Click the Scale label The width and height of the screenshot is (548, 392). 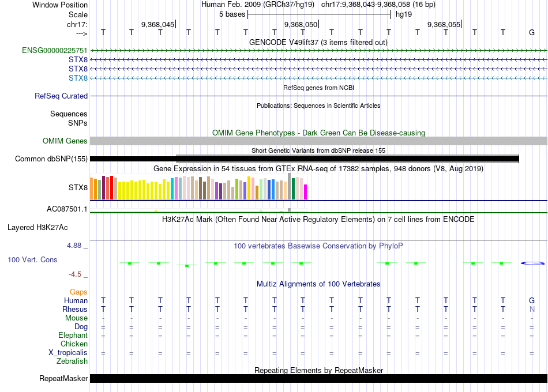[x=78, y=15]
